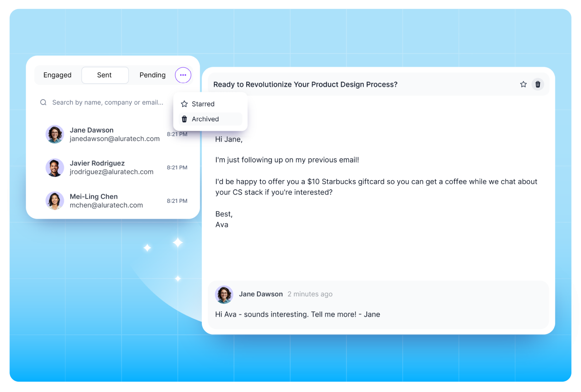Switch to the Pending tab
The height and width of the screenshot is (392, 581).
point(152,75)
